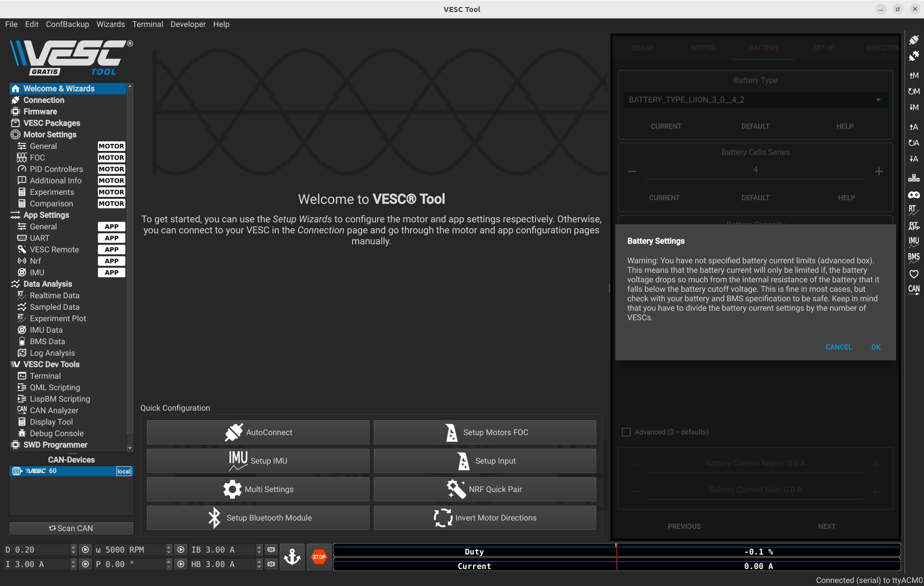Open the Connection page in sidebar

(x=68, y=100)
